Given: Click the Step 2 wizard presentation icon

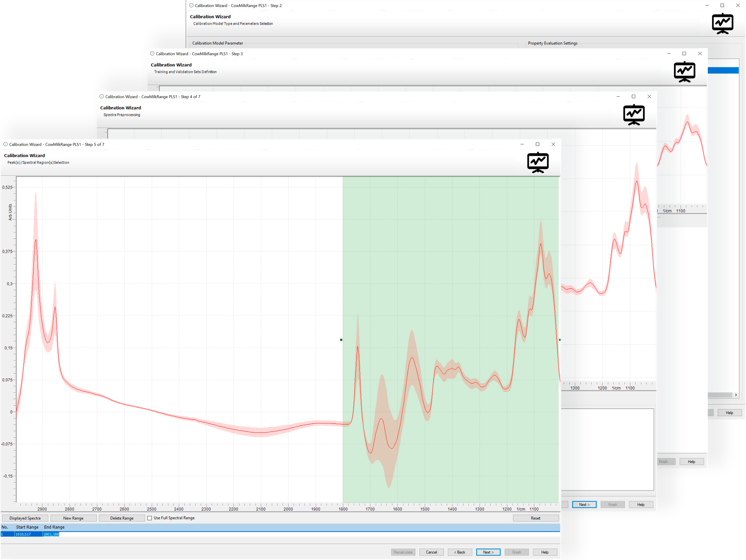Looking at the screenshot, I should click(722, 24).
